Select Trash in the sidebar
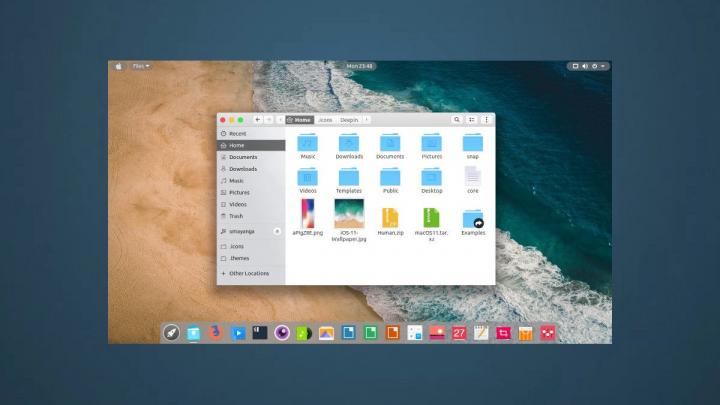Screen dimensions: 720x405 (236, 216)
